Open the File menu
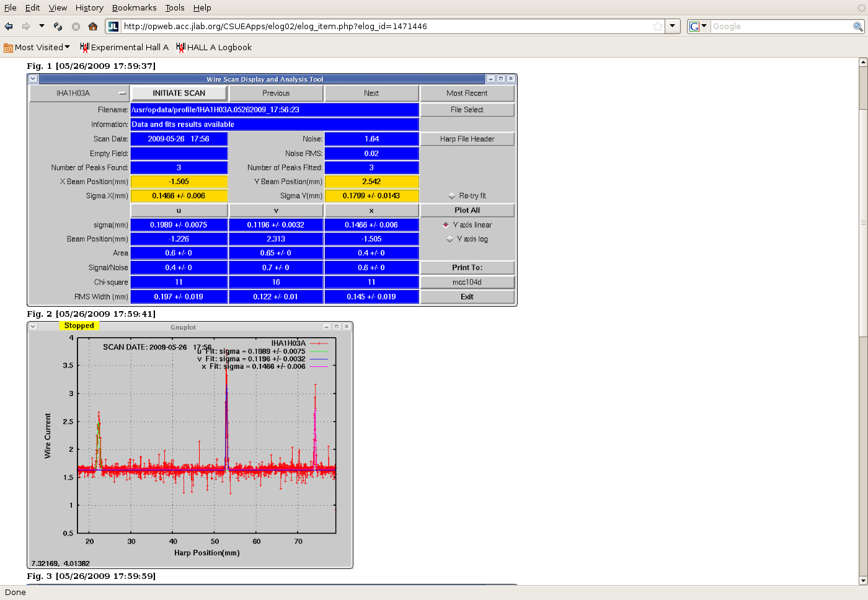This screenshot has width=868, height=600. (x=11, y=7)
